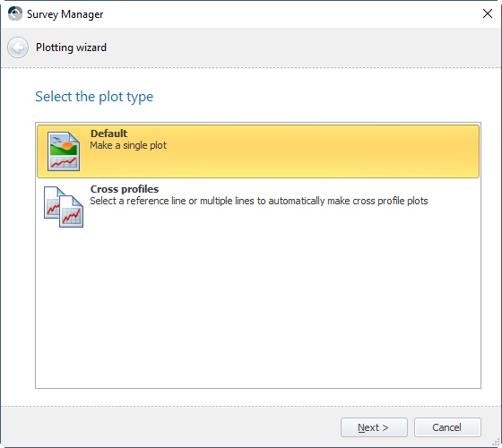Cancel the plotting wizard
This screenshot has height=448, width=502.
(447, 427)
